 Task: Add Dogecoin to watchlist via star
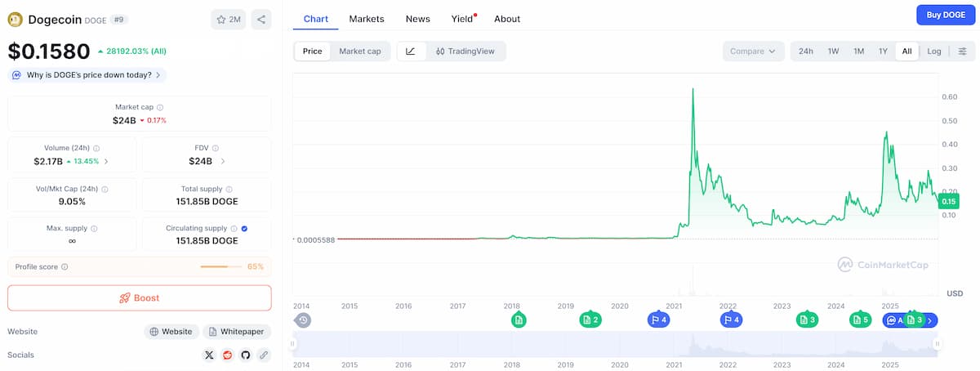[228, 19]
